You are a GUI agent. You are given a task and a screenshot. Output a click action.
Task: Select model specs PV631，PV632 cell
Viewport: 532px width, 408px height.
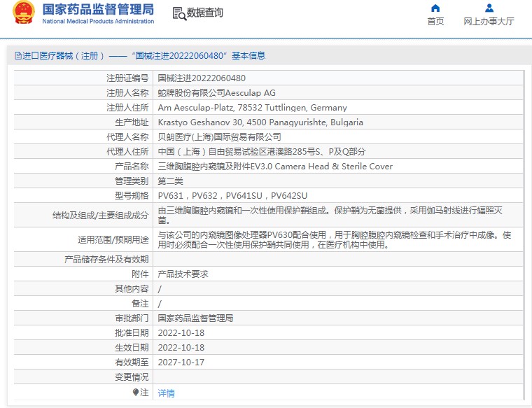(x=232, y=196)
